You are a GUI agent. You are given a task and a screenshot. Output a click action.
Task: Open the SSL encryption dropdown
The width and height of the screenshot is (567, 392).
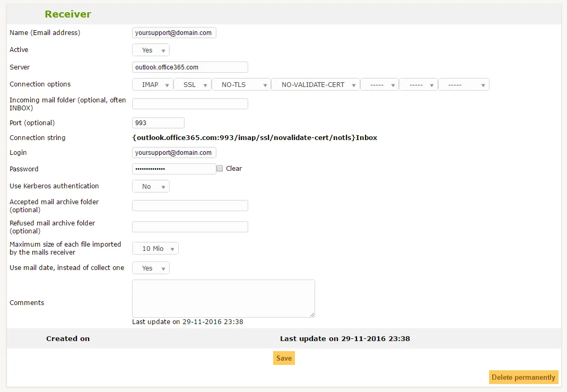pos(192,84)
